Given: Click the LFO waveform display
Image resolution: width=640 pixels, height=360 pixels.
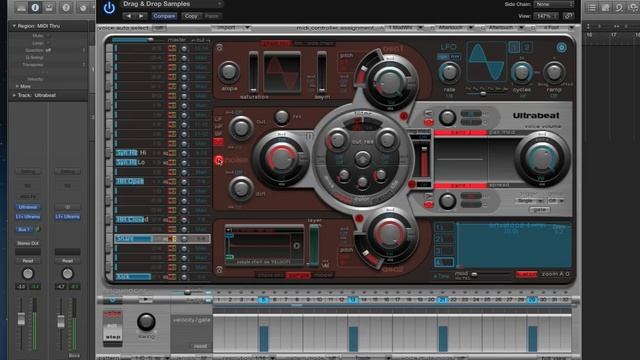Looking at the screenshot, I should (486, 62).
